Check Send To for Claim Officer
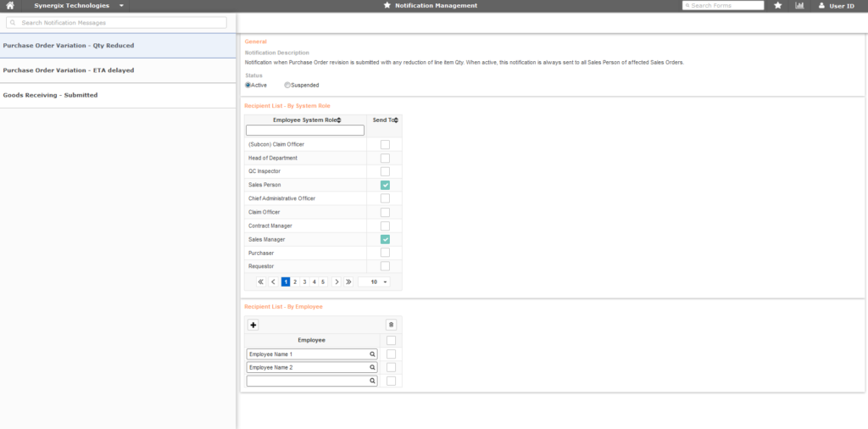Image resolution: width=868 pixels, height=429 pixels. [385, 213]
